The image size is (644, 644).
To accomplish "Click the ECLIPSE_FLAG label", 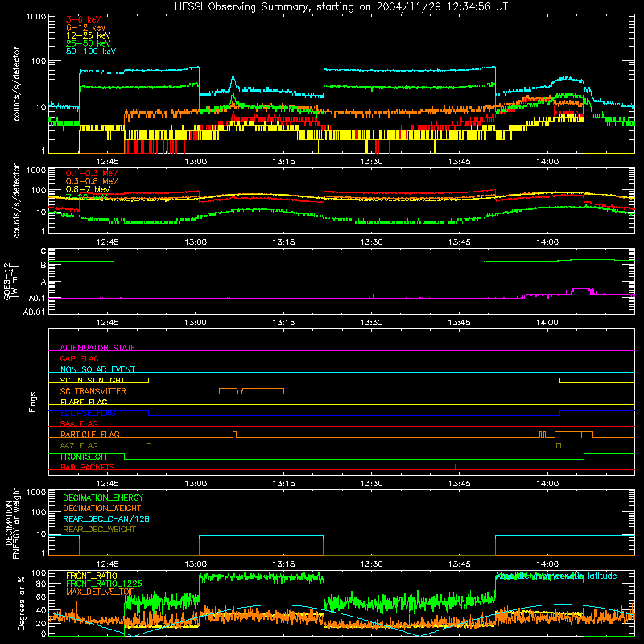I will [88, 413].
